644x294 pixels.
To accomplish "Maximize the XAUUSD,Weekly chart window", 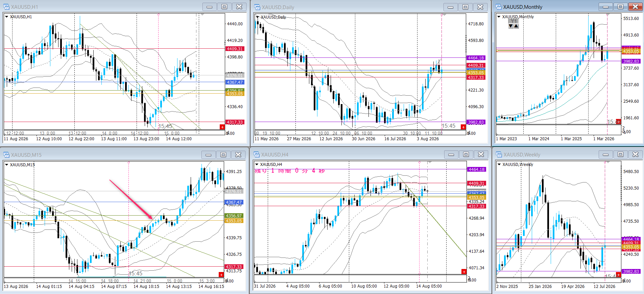I will [621, 154].
